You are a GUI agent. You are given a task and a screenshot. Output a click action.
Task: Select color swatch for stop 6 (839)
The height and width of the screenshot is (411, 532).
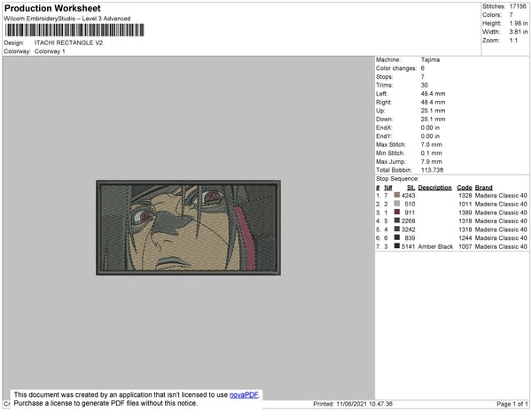click(397, 237)
